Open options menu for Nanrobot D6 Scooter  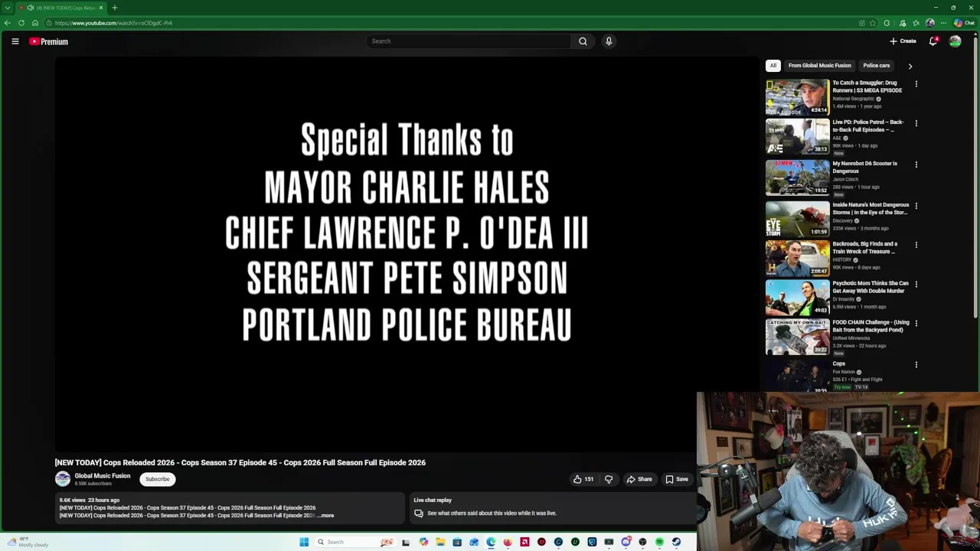916,165
